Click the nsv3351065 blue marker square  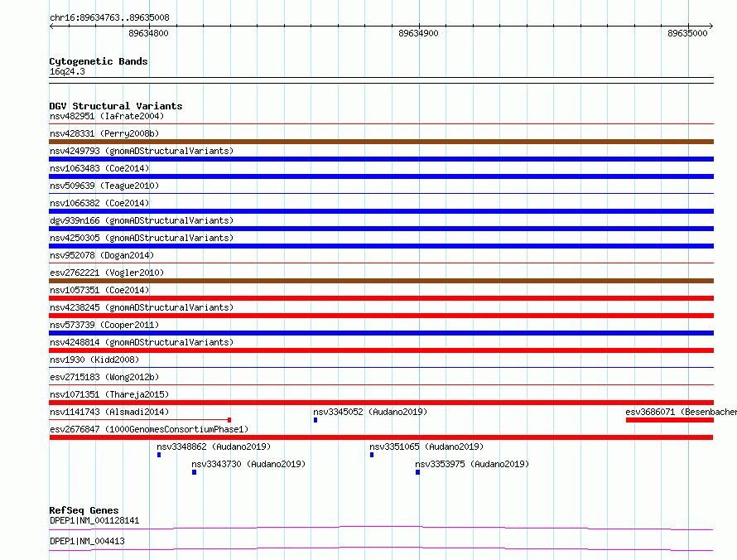372,455
